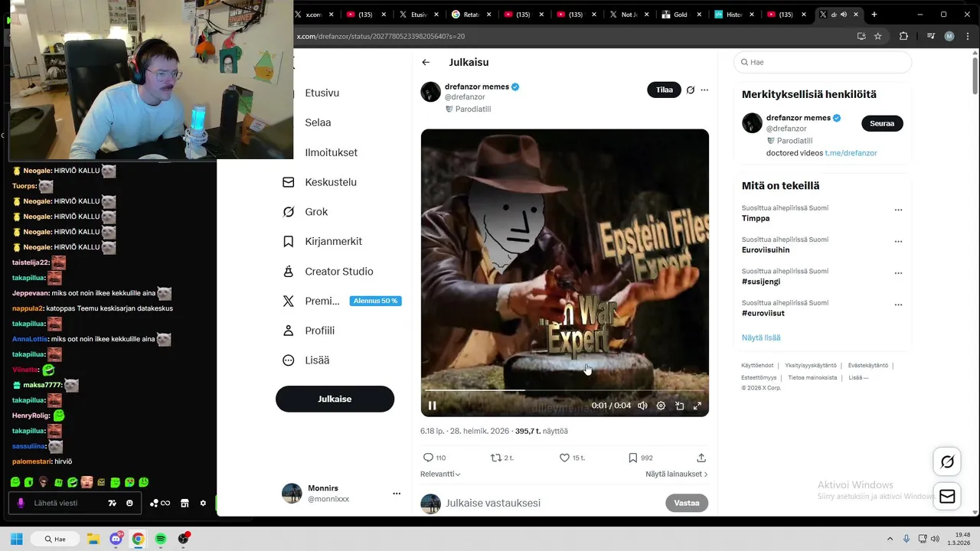Open the chat shop store icon
This screenshot has height=551, width=980.
click(185, 503)
